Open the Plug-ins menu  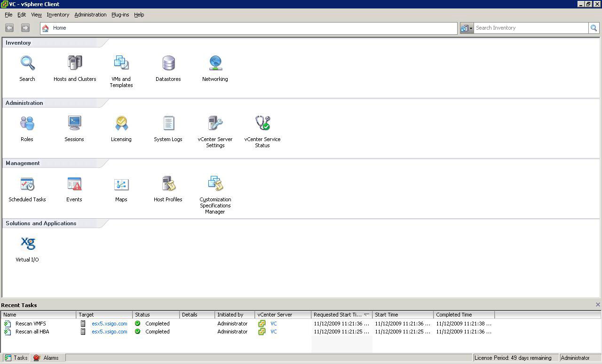120,15
